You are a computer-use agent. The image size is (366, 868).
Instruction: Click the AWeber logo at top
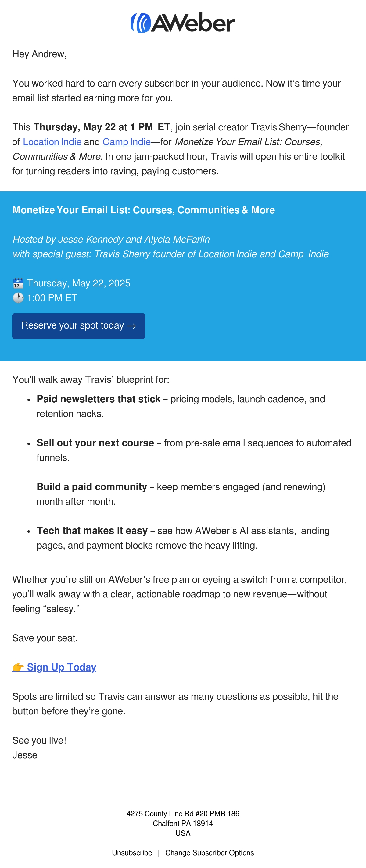183,23
